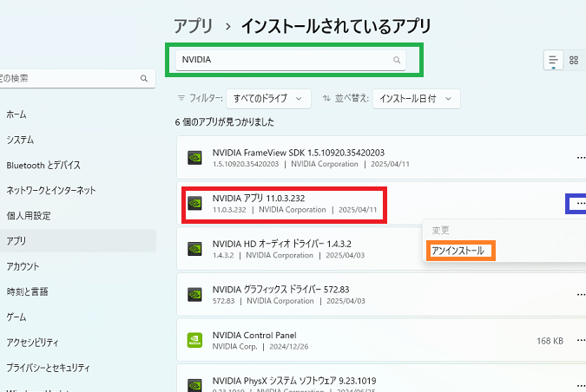This screenshot has width=586, height=392.
Task: Click the settings search magnifier in the sidebar
Action: tap(144, 79)
